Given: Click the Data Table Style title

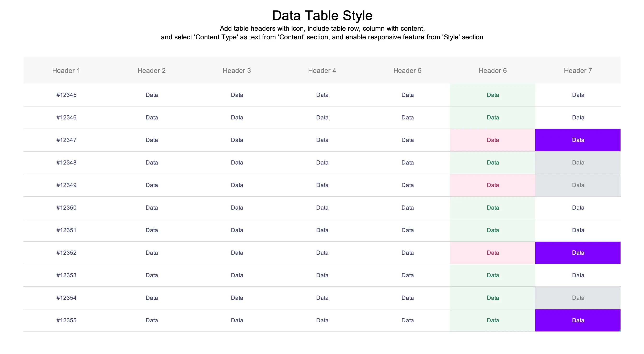Looking at the screenshot, I should pos(322,16).
